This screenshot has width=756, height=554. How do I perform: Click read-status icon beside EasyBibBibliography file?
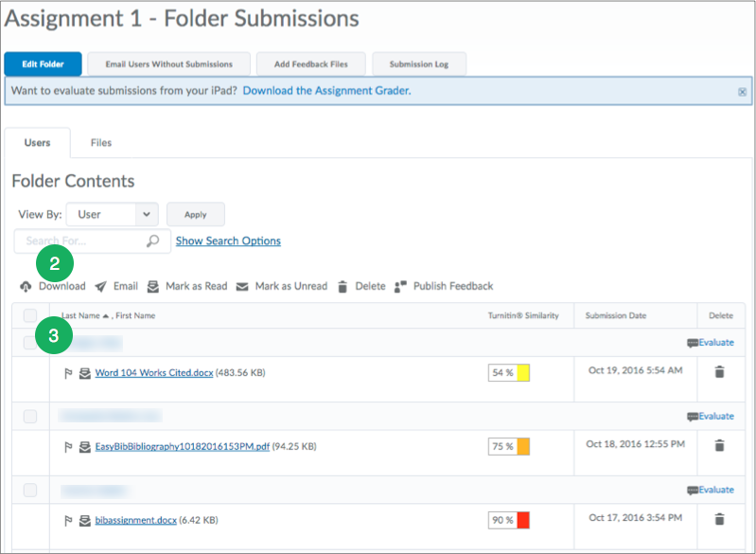click(x=85, y=447)
